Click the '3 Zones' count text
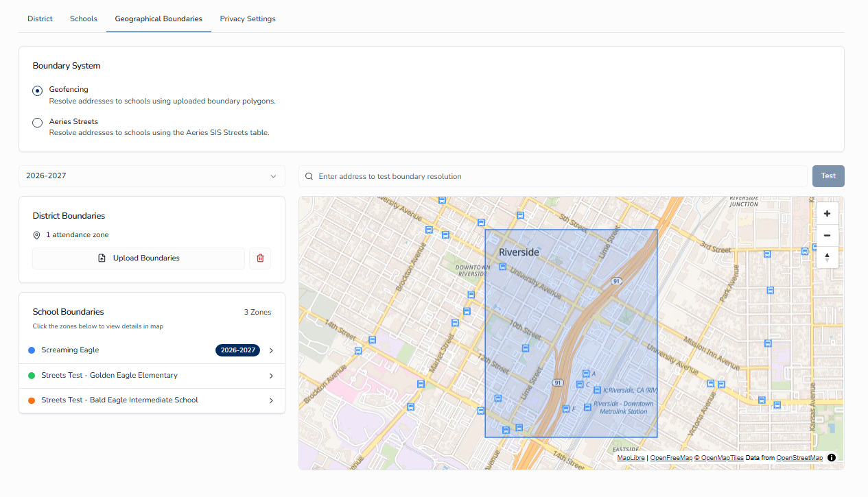The width and height of the screenshot is (868, 497). (x=258, y=313)
